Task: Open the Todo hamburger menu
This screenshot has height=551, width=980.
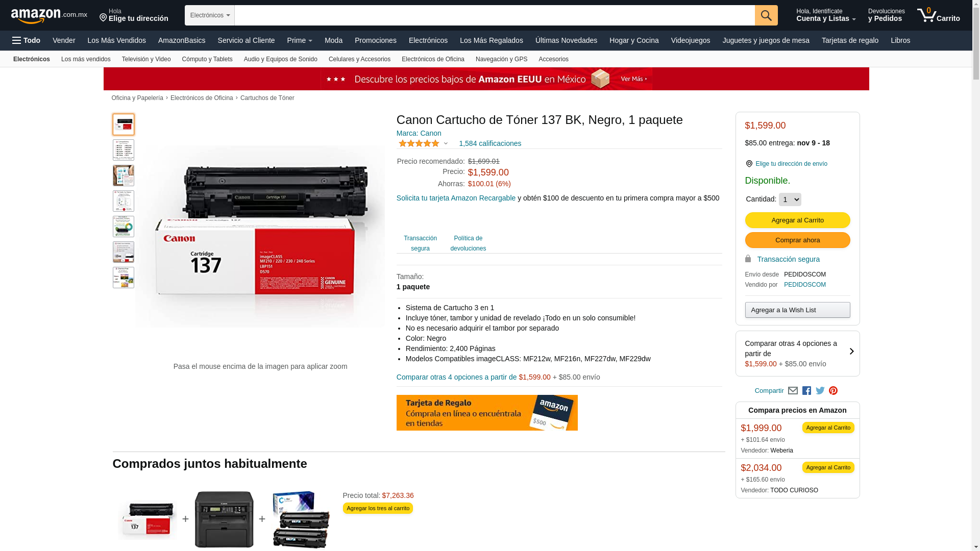Action: point(27,40)
